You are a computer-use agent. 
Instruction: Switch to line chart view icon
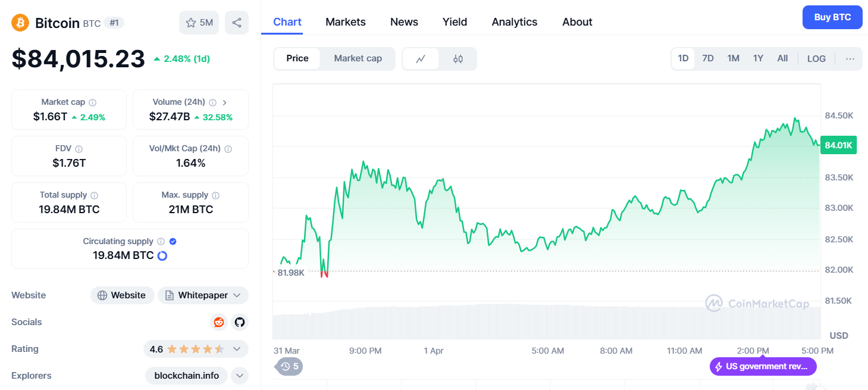click(x=421, y=58)
